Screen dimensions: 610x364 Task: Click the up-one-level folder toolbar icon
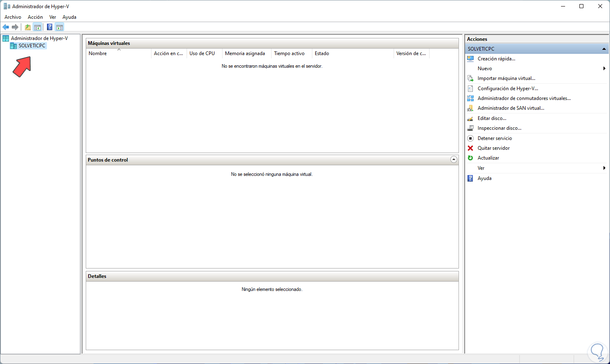click(28, 27)
